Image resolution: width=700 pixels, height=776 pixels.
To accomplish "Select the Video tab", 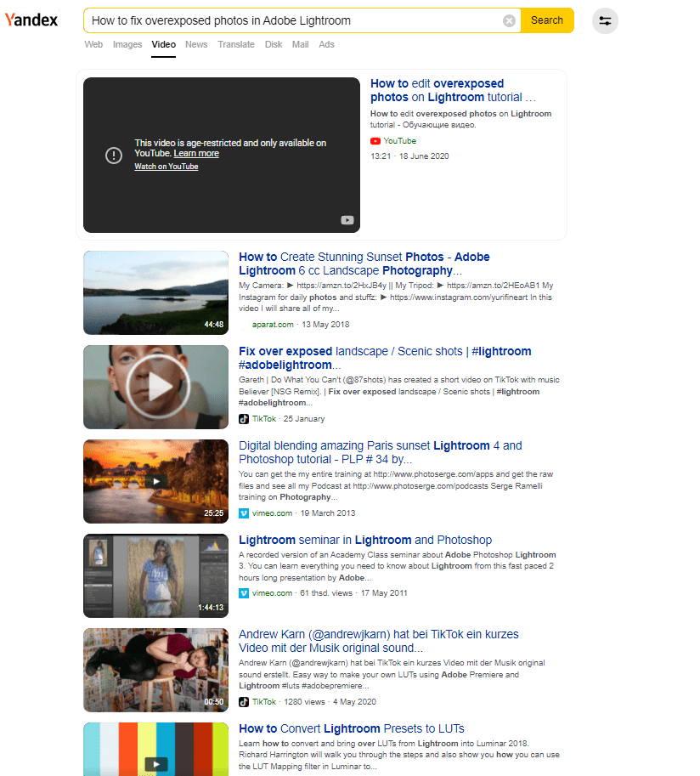I will pyautogui.click(x=164, y=44).
